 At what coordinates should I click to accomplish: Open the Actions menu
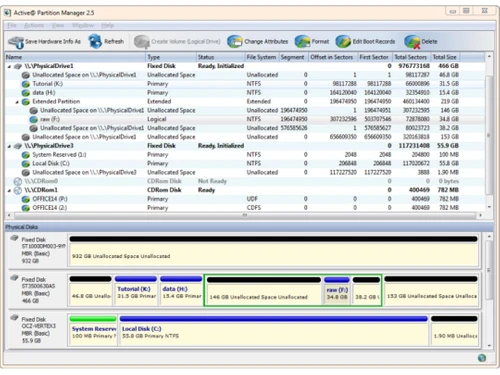click(34, 25)
